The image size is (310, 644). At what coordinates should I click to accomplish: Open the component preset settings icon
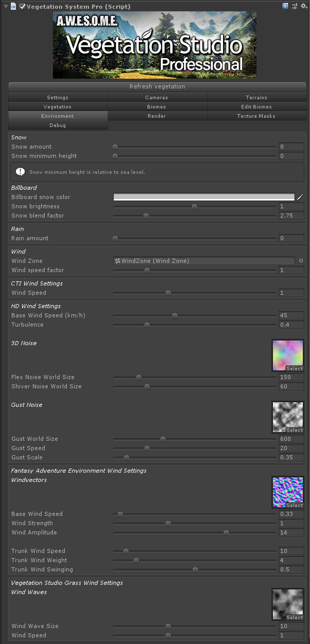pos(295,6)
